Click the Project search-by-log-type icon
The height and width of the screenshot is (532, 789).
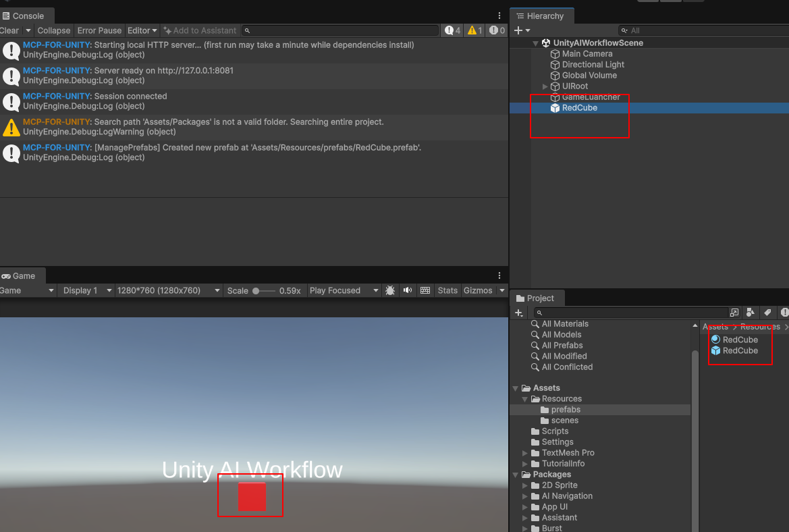(x=784, y=313)
